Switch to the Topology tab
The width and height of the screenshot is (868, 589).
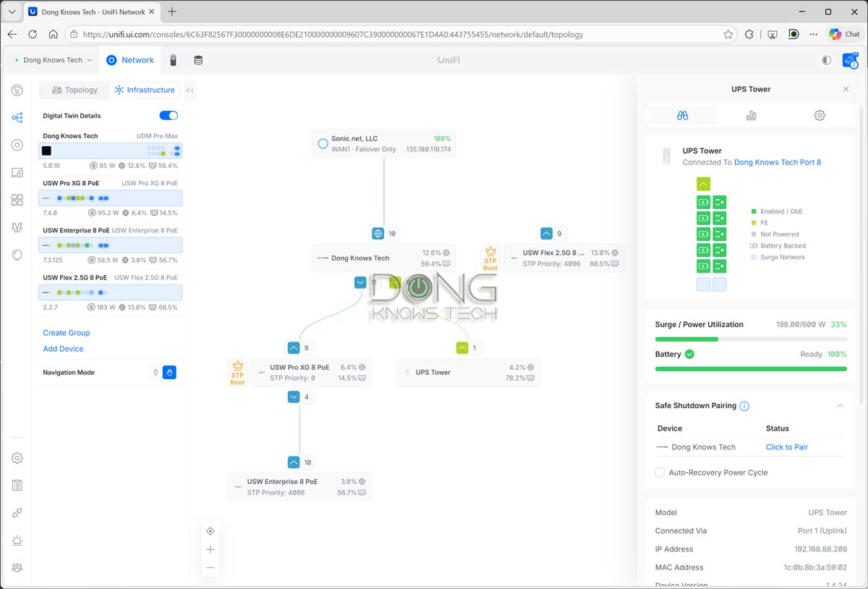73,90
